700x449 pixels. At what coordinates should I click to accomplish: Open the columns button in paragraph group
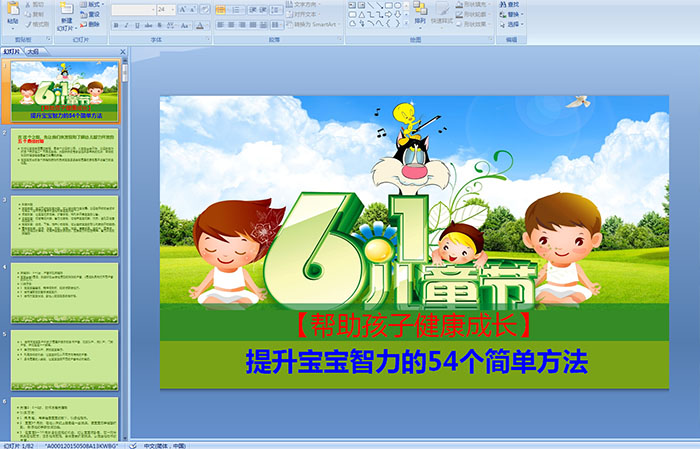pos(277,25)
